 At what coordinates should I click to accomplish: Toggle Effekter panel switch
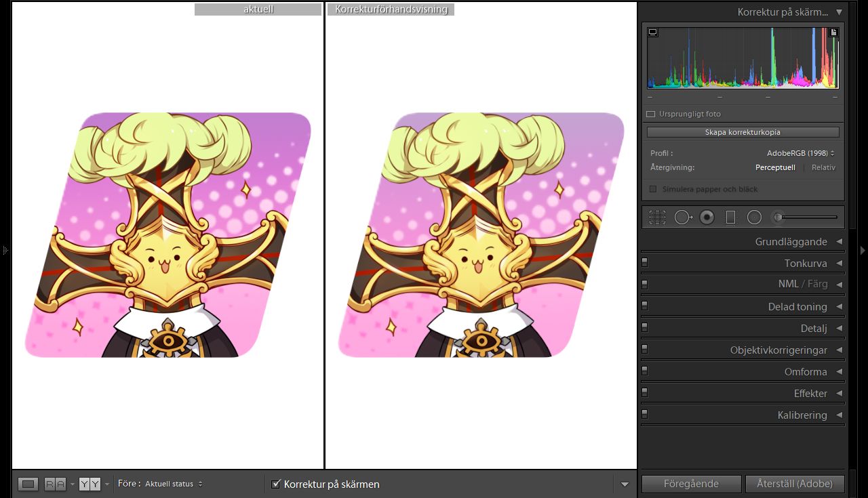point(644,392)
